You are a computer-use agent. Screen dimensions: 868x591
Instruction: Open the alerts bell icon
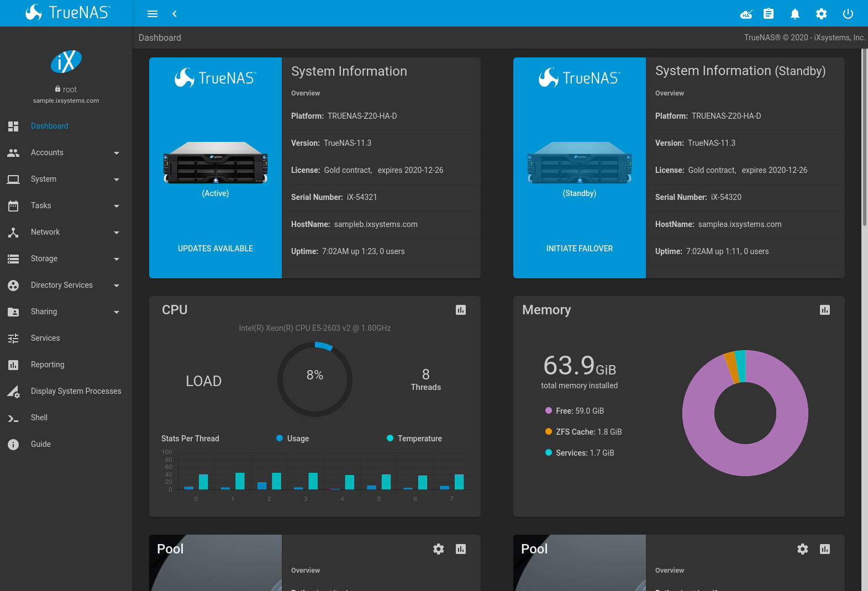[795, 14]
